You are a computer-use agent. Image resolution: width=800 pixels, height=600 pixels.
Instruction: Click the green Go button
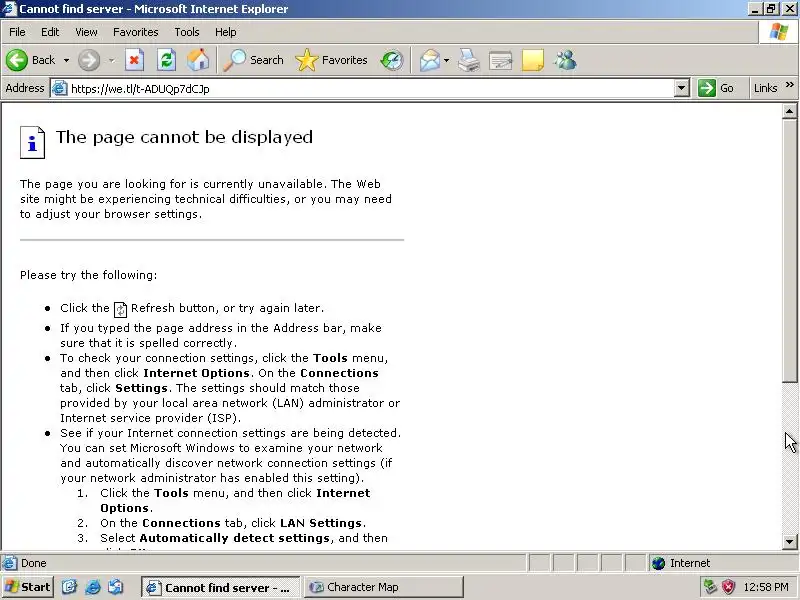(x=716, y=88)
